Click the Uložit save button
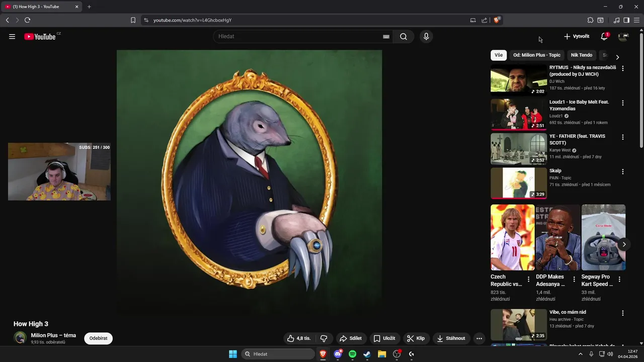The height and width of the screenshot is (362, 644). pyautogui.click(x=385, y=338)
